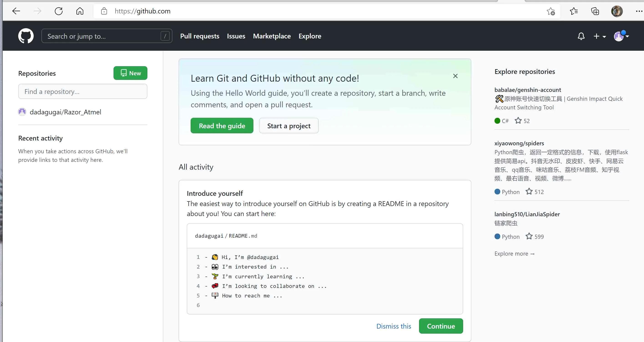Go back using the back arrow
The height and width of the screenshot is (342, 644).
(16, 11)
